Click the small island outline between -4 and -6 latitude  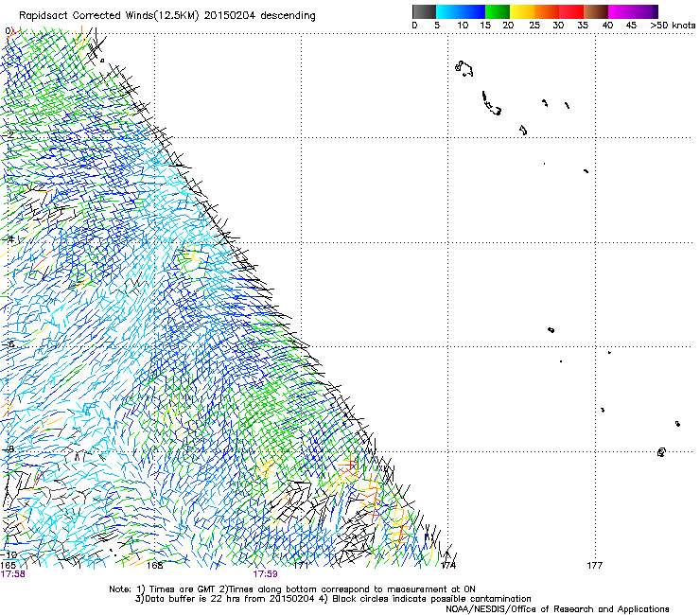coord(551,330)
